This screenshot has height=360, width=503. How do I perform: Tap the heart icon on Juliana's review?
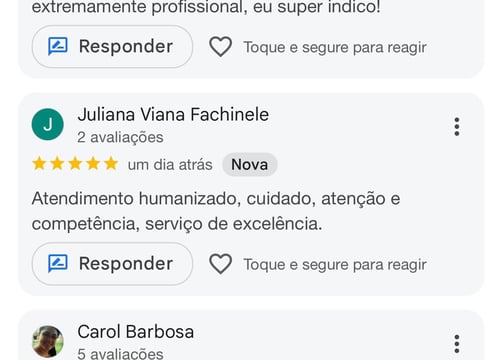[220, 264]
